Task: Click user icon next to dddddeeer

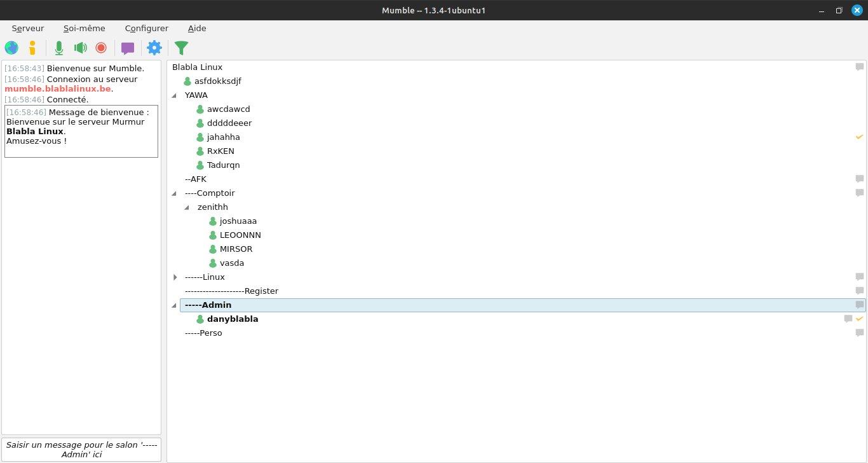Action: (x=200, y=123)
